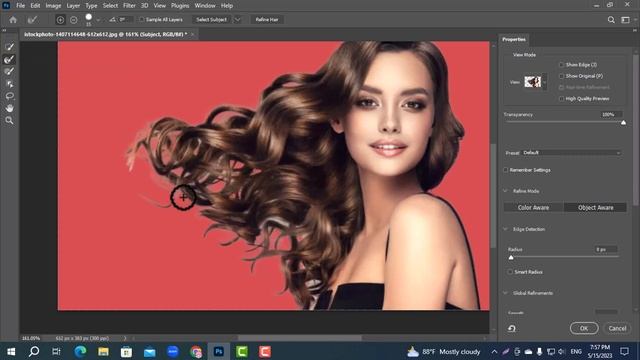Screen dimensions: 640x360
Task: Switch to the Properties panel tab
Action: pos(514,39)
